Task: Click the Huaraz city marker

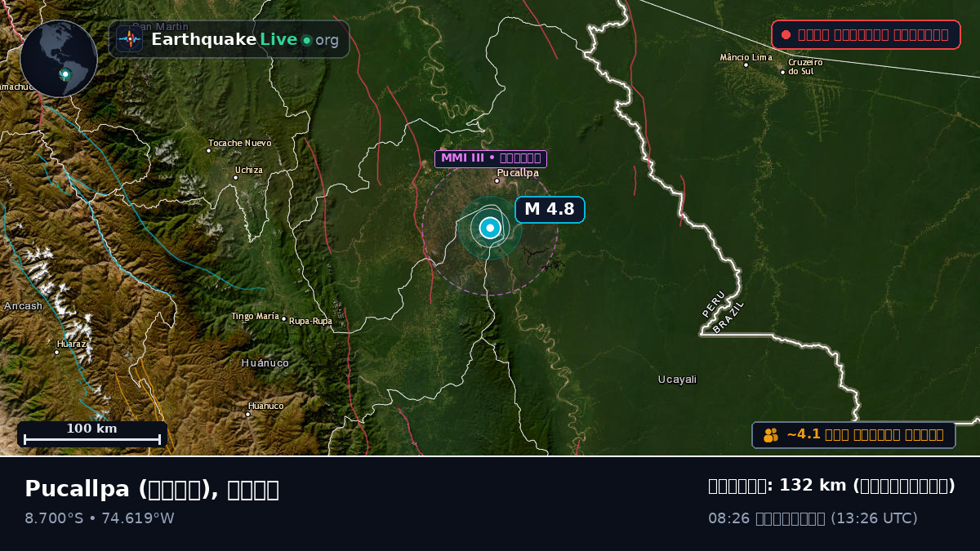Action: pos(56,353)
